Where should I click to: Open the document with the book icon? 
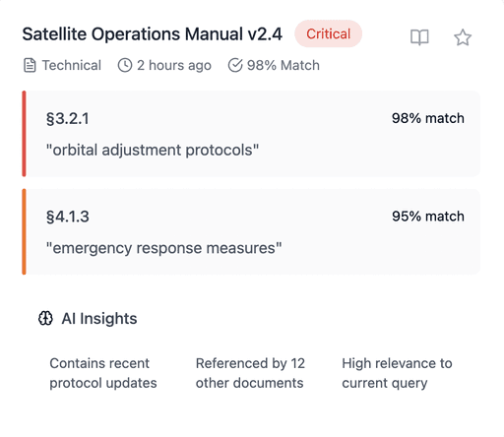pos(419,37)
